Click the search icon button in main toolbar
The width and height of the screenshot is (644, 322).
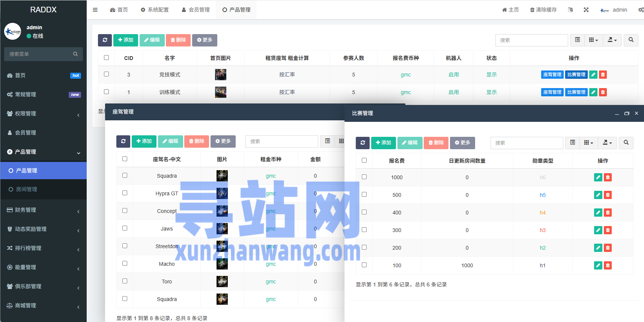pyautogui.click(x=631, y=40)
